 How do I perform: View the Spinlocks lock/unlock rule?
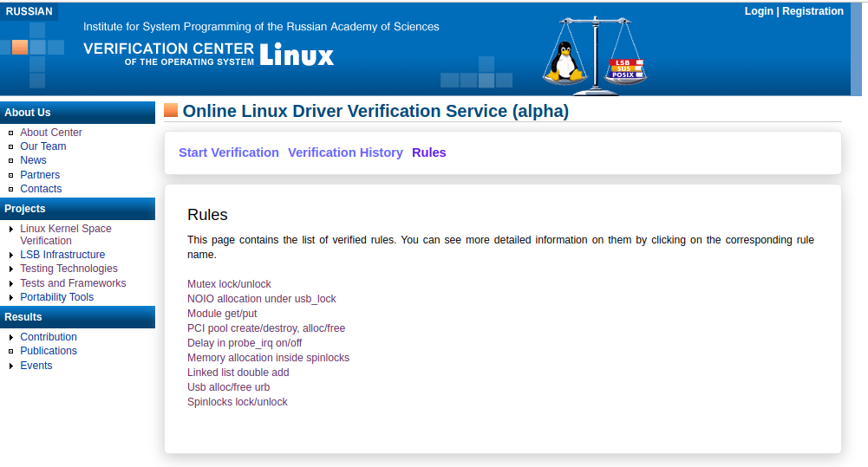238,402
